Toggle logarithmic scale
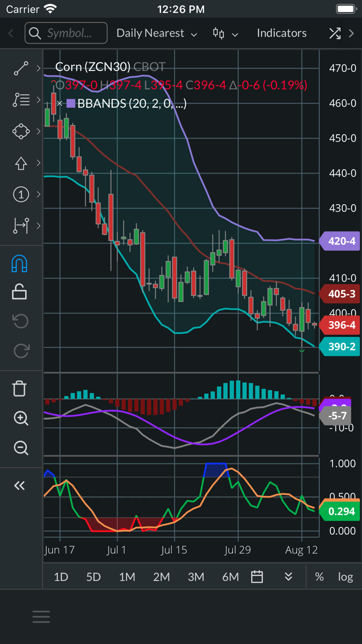This screenshot has height=644, width=362. (345, 577)
